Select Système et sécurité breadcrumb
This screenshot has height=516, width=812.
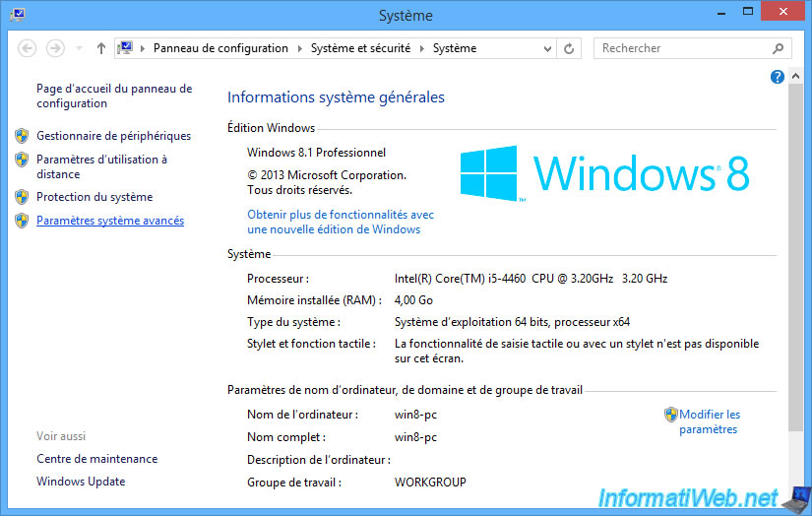coord(360,48)
